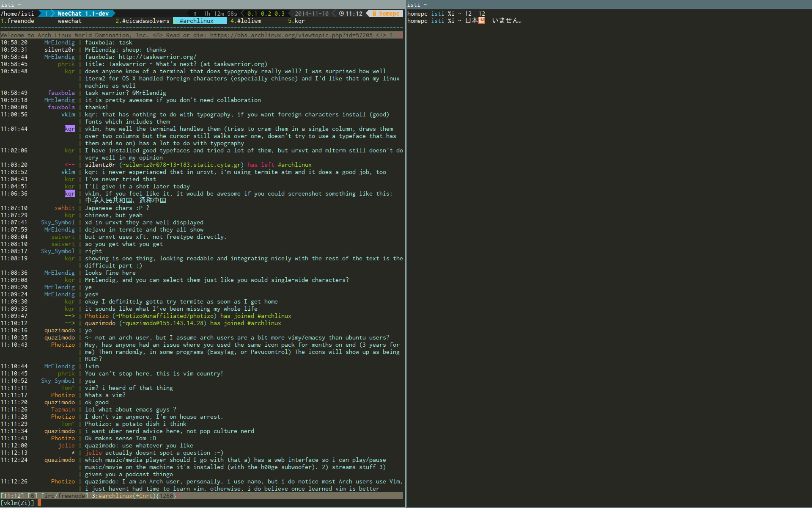The image size is (812, 508).
Task: Open the 5.kqr private buffer
Action: 296,21
